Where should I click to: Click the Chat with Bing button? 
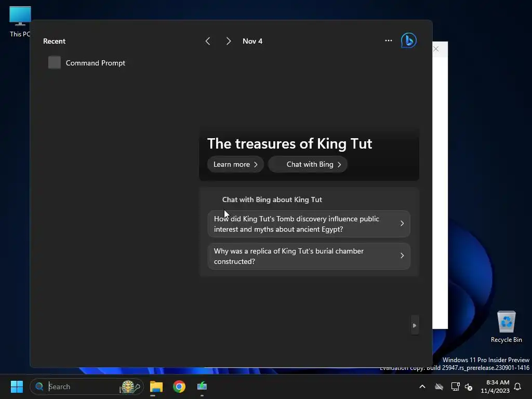pyautogui.click(x=308, y=164)
